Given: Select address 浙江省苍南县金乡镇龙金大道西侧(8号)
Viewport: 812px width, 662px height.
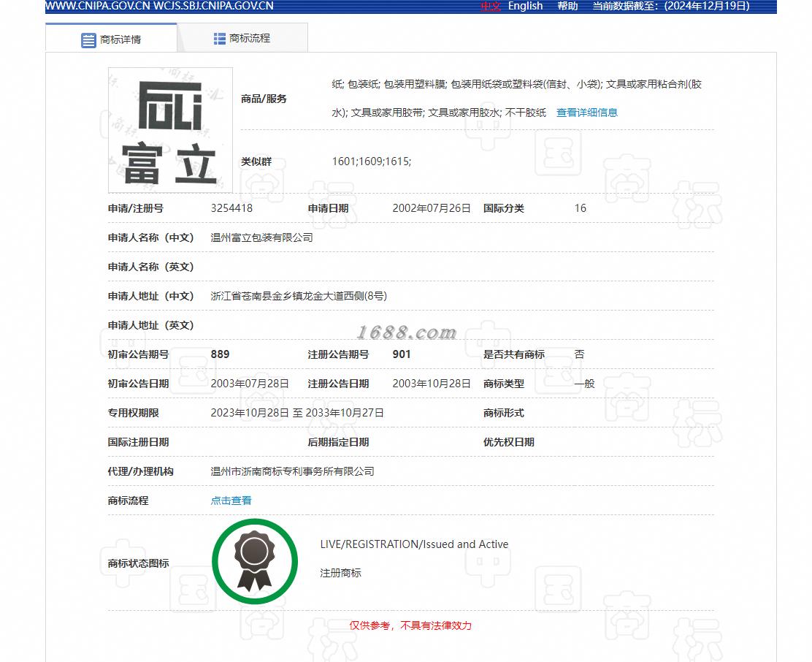Looking at the screenshot, I should pyautogui.click(x=299, y=296).
